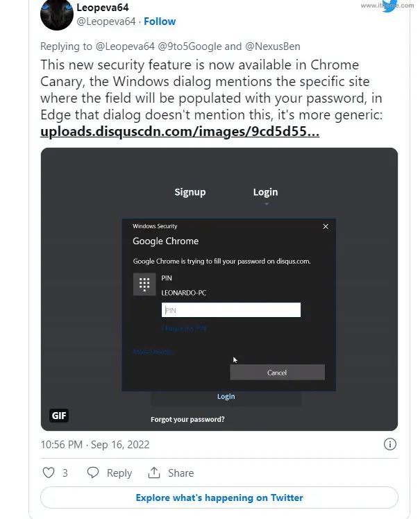Viewport: 420px width, 519px height.
Task: Click the PIN keypad icon in dialog
Action: 144,284
